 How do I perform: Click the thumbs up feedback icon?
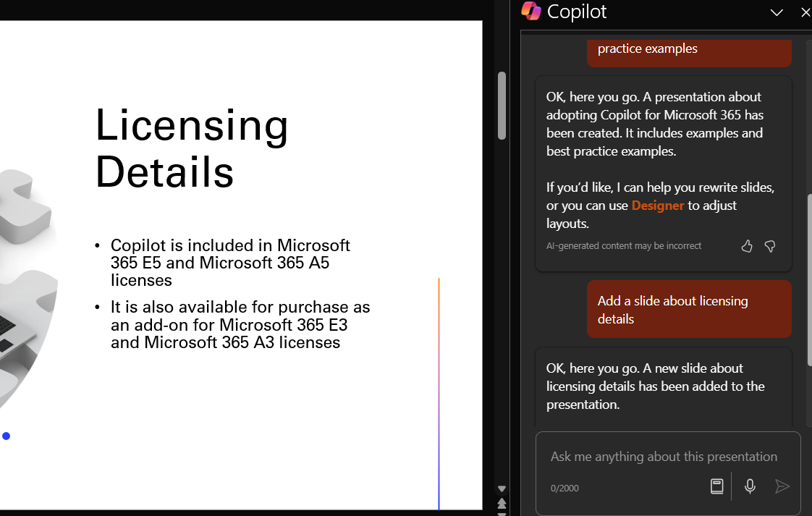[x=746, y=246]
